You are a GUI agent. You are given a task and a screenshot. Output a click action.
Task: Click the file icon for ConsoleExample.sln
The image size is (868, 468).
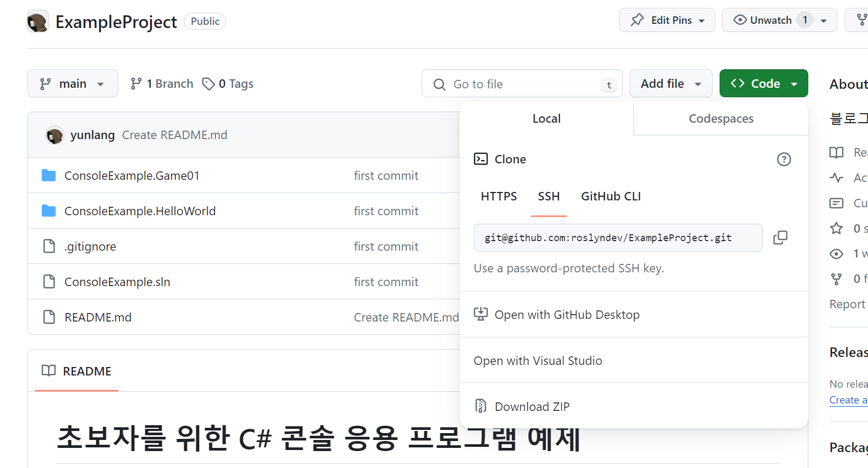click(x=49, y=281)
